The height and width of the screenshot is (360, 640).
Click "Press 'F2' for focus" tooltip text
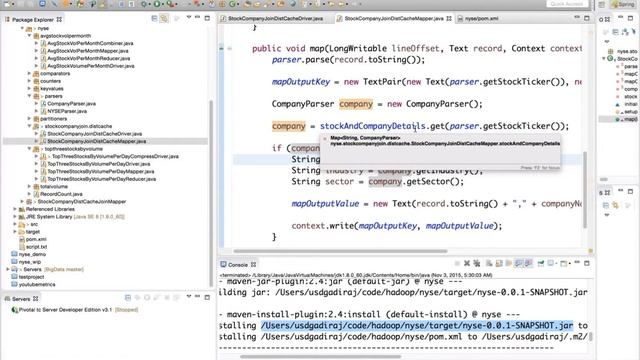pos(540,168)
